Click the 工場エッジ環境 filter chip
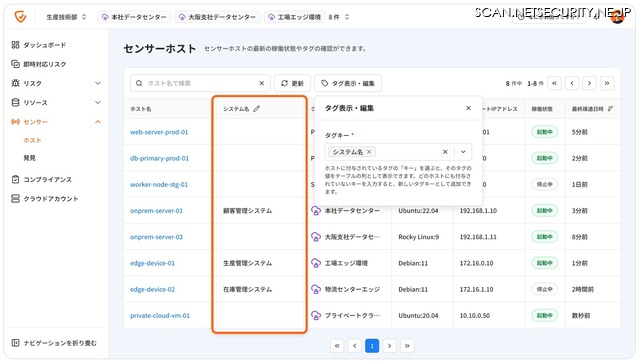Viewport: 640px width, 363px height. pos(294,17)
